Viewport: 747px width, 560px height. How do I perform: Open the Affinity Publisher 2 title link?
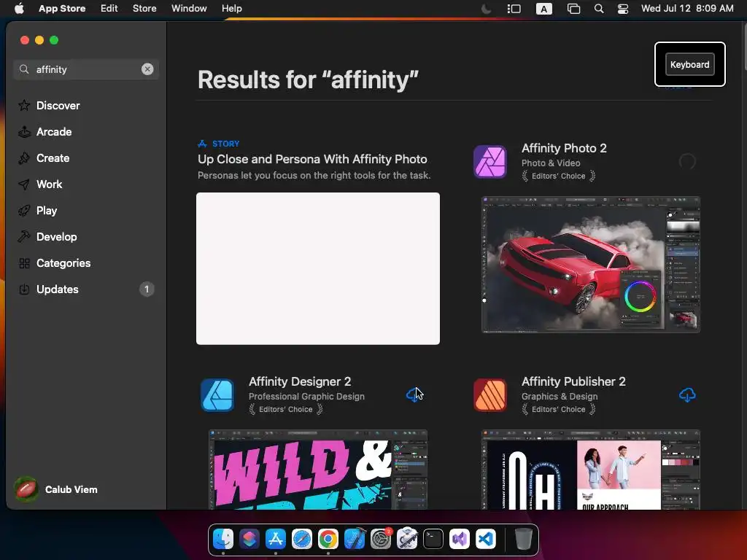pos(573,381)
